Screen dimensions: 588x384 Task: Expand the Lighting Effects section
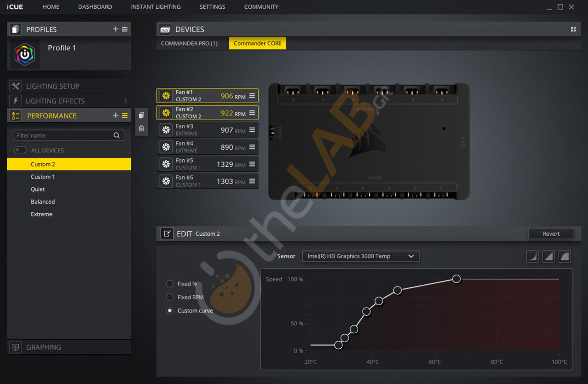pos(69,101)
